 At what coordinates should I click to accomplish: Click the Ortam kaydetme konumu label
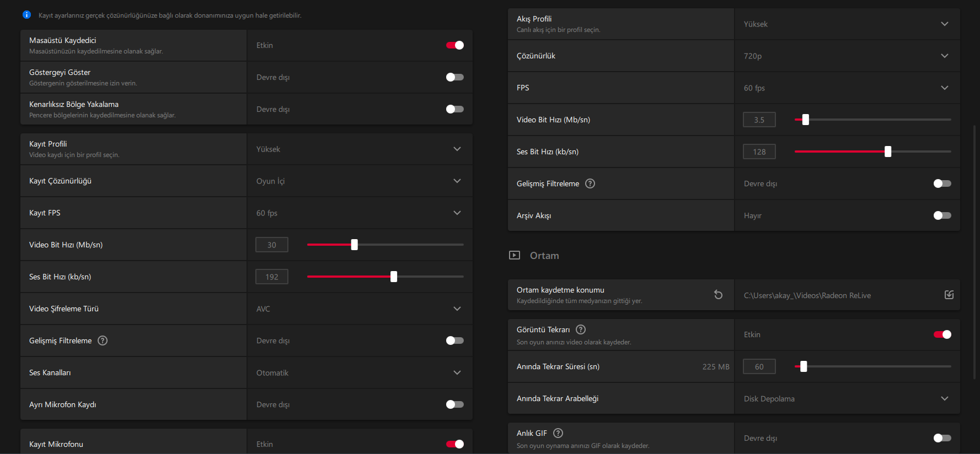click(x=560, y=290)
